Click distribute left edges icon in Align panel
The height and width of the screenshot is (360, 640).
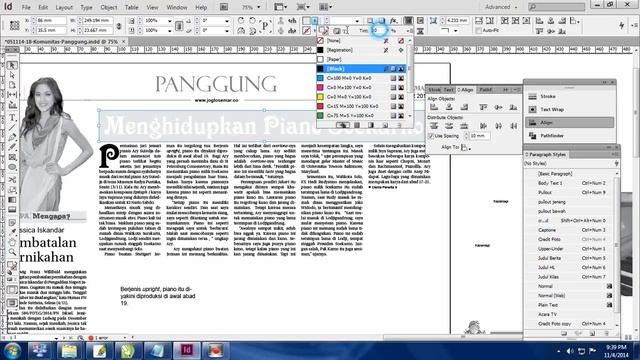(x=483, y=126)
